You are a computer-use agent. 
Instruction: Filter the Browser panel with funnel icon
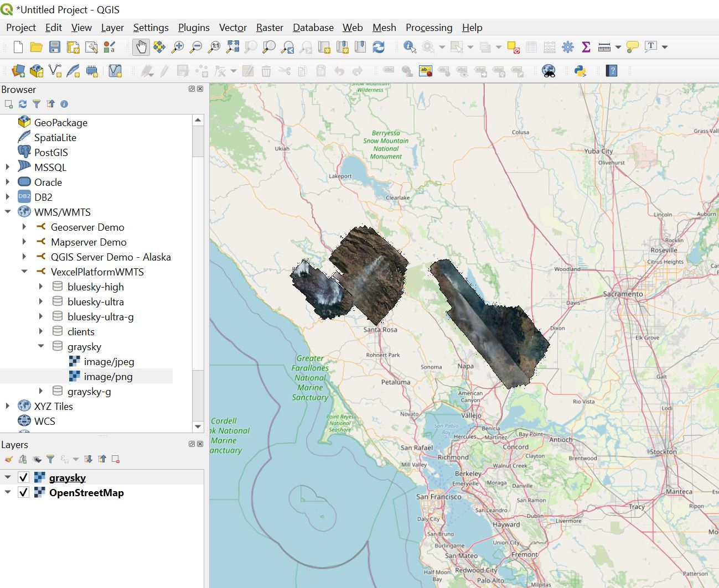coord(37,104)
